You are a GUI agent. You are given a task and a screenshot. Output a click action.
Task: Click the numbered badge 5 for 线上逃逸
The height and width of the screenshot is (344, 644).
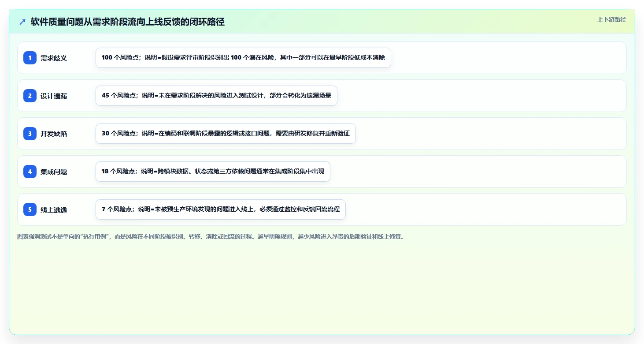click(30, 209)
